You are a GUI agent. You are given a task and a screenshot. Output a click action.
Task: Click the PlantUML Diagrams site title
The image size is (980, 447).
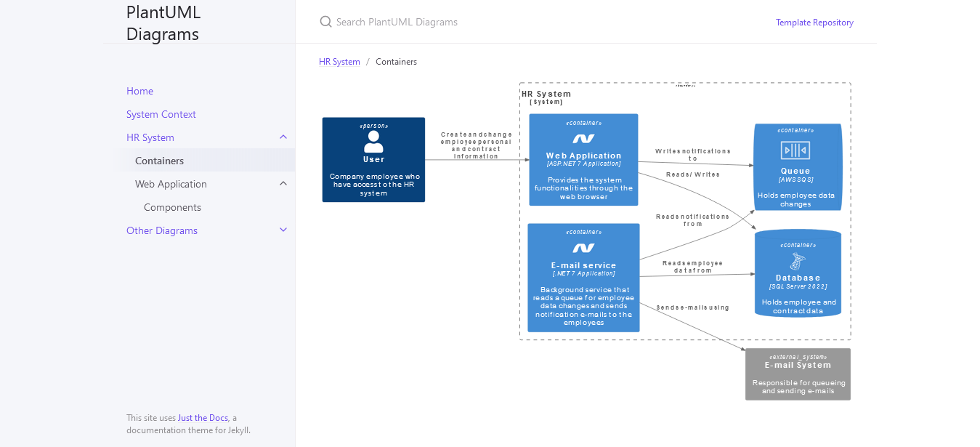[x=163, y=23]
